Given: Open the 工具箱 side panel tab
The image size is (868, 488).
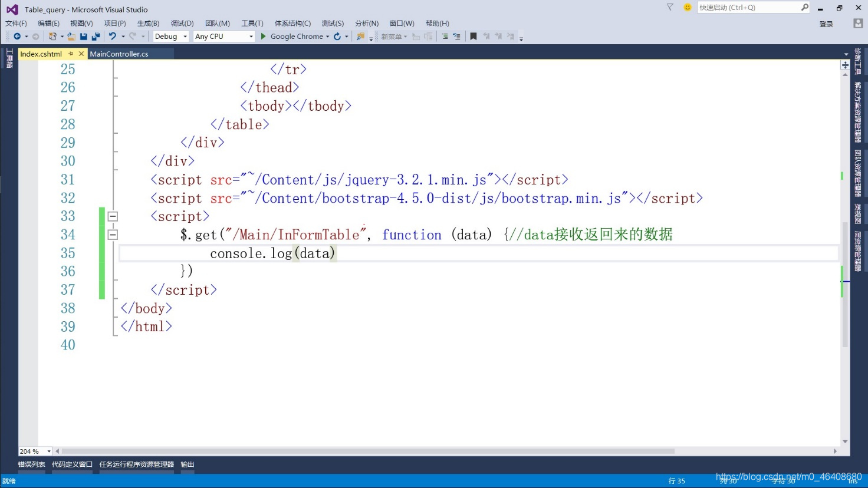Looking at the screenshot, I should click(x=9, y=58).
